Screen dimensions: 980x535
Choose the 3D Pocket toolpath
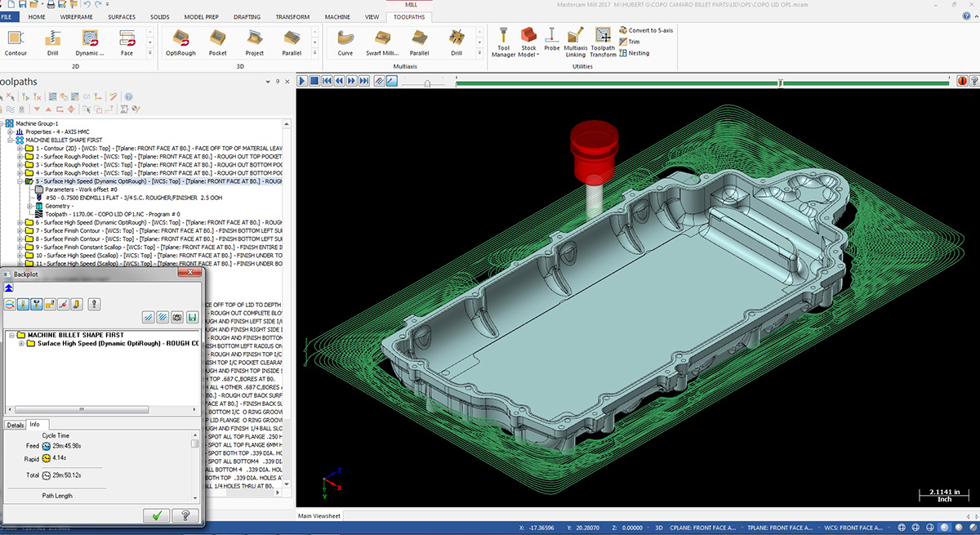click(x=217, y=42)
